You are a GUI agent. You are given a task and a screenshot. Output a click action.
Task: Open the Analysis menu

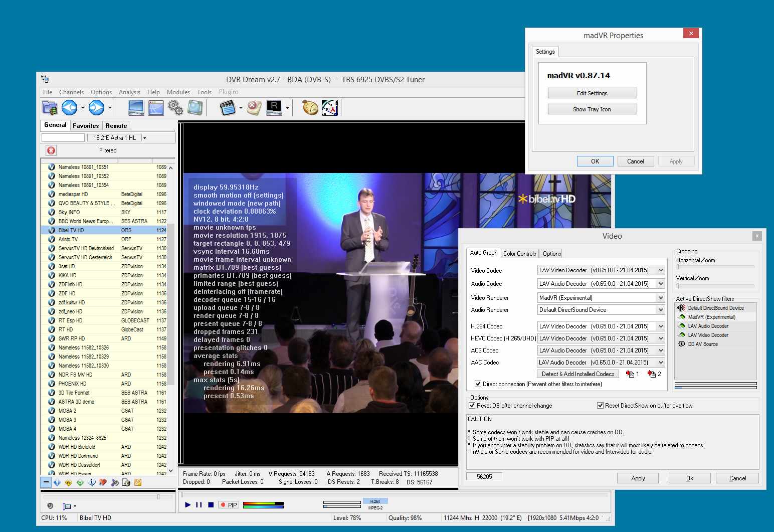tap(129, 92)
